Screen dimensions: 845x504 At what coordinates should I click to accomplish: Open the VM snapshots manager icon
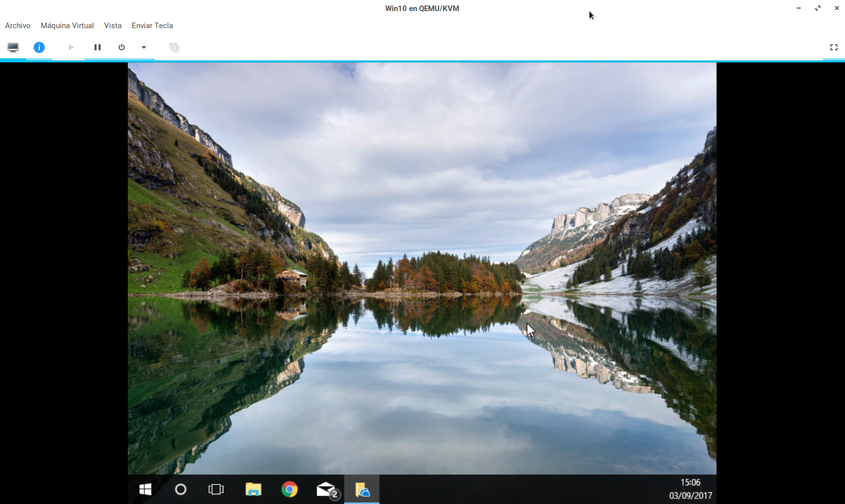point(174,47)
